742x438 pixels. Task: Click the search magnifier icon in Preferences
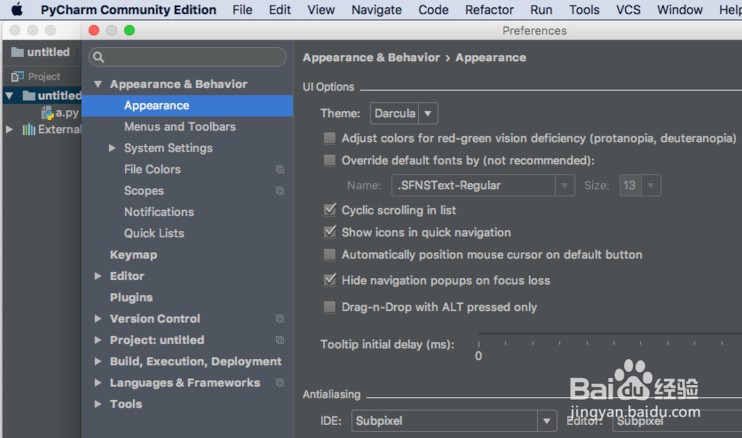pyautogui.click(x=98, y=57)
